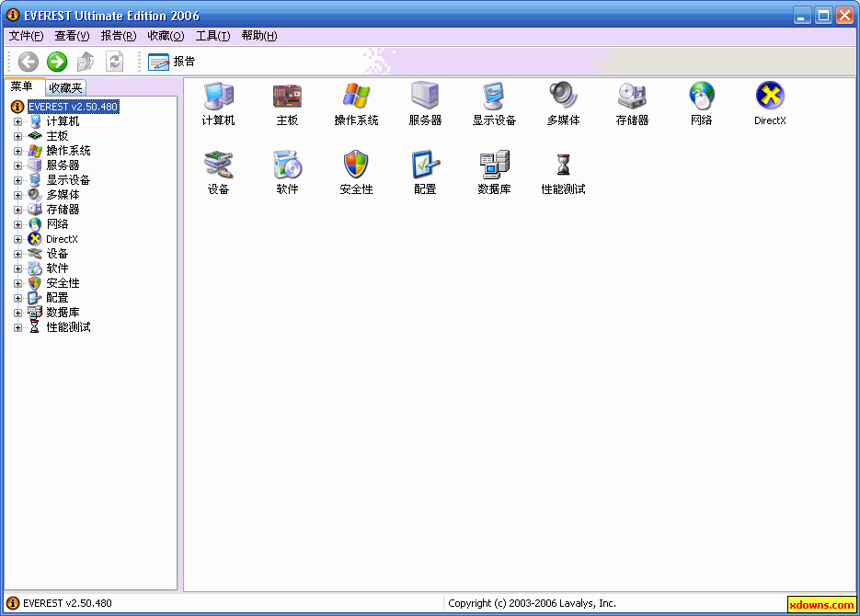Select 主板 in the tree

(57, 136)
